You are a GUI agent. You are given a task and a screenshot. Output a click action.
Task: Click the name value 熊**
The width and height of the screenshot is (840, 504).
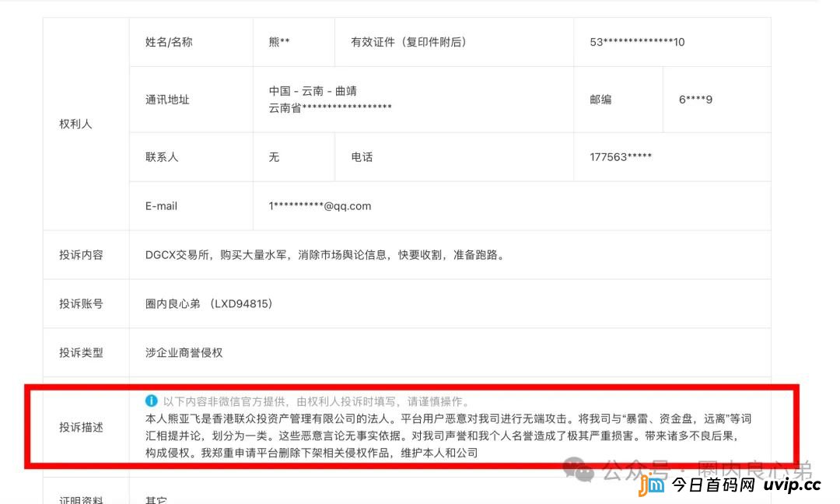point(279,42)
